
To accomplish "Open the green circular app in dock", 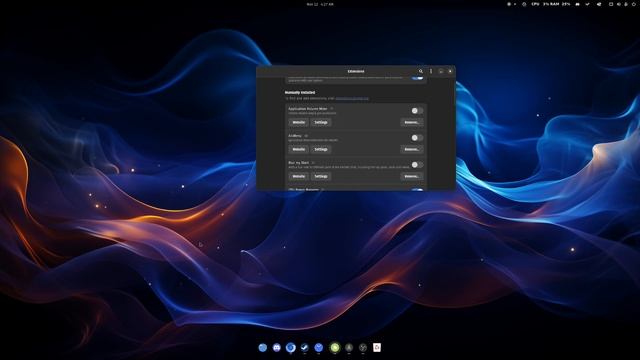I will pos(335,347).
